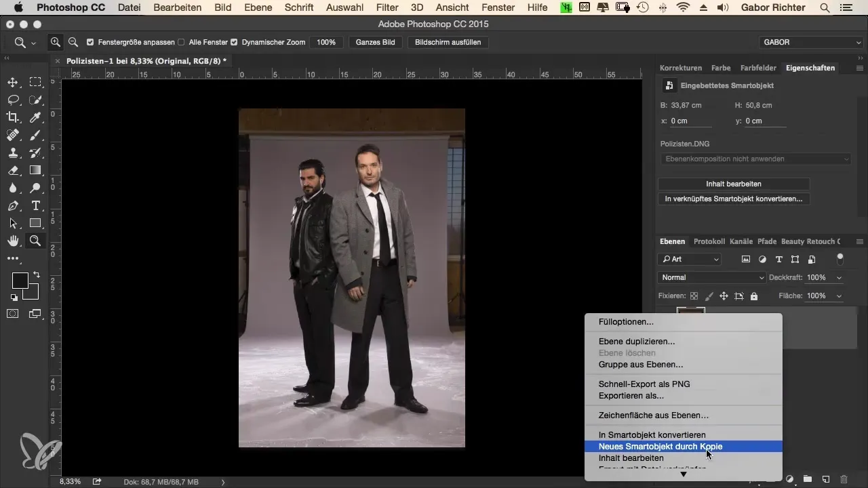Toggle layer filtering switch on or off
This screenshot has height=488, width=868.
[840, 259]
